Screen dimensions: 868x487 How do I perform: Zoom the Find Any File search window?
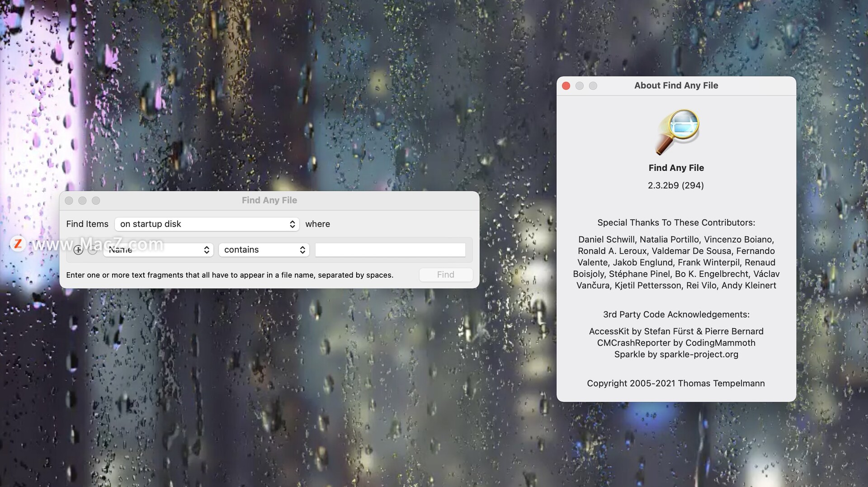point(96,200)
